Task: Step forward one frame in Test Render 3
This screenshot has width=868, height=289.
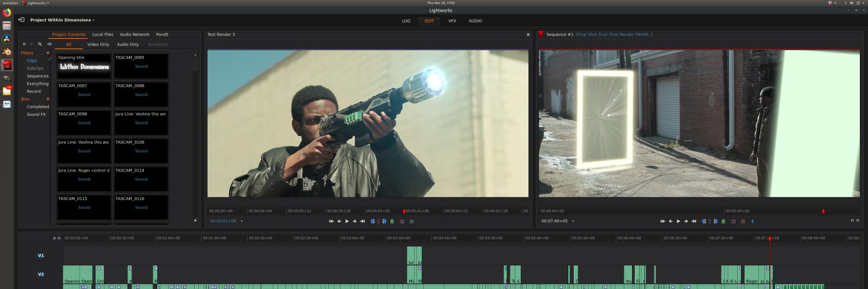Action: click(x=354, y=221)
